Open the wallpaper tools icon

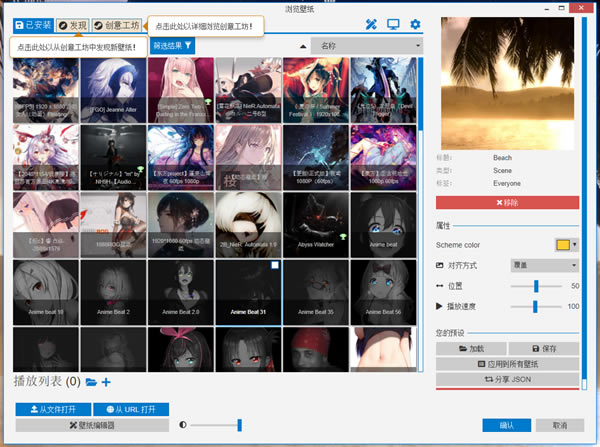[371, 25]
